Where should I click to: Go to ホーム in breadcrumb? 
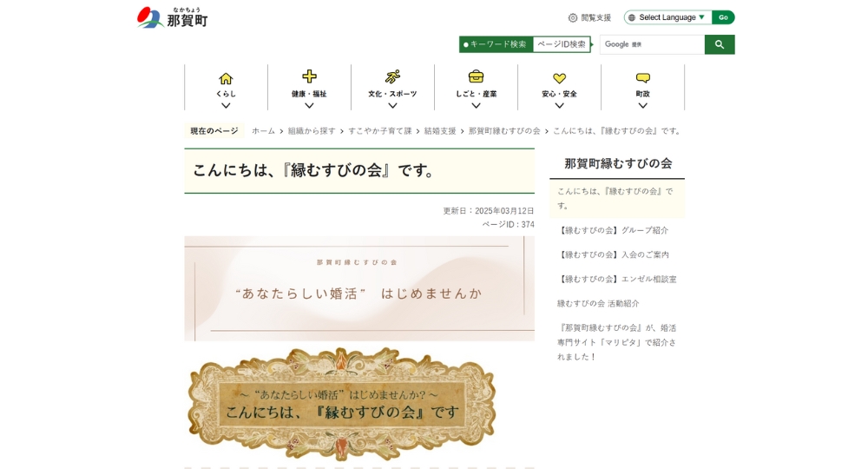tap(263, 131)
